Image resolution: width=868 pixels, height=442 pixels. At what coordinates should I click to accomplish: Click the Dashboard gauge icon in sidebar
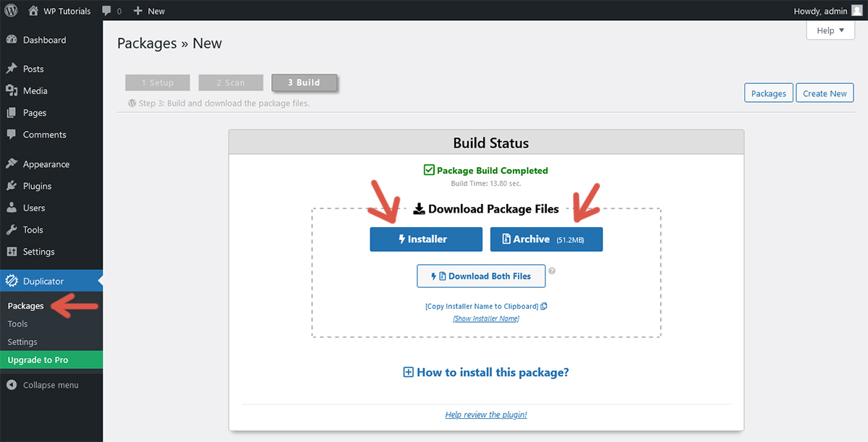coord(12,41)
